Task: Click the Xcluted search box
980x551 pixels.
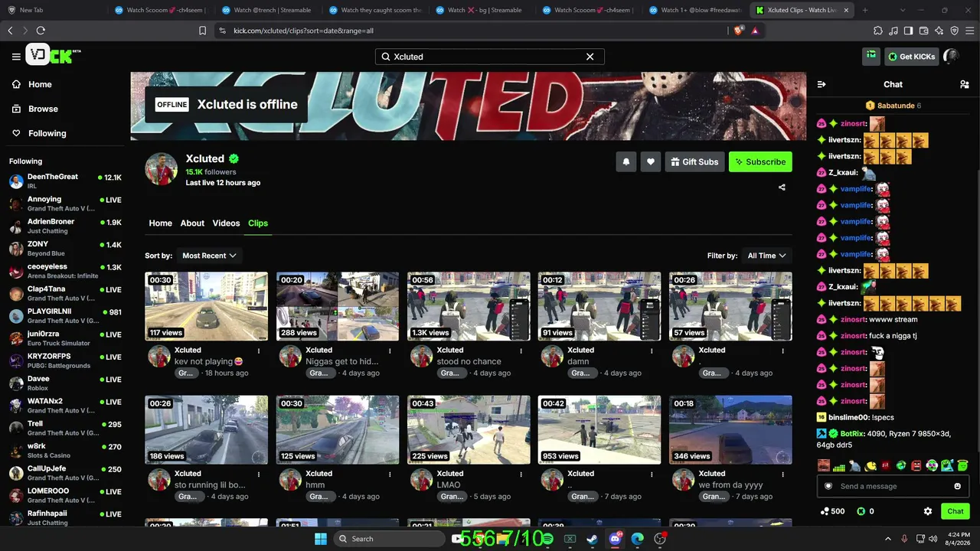Action: click(490, 57)
